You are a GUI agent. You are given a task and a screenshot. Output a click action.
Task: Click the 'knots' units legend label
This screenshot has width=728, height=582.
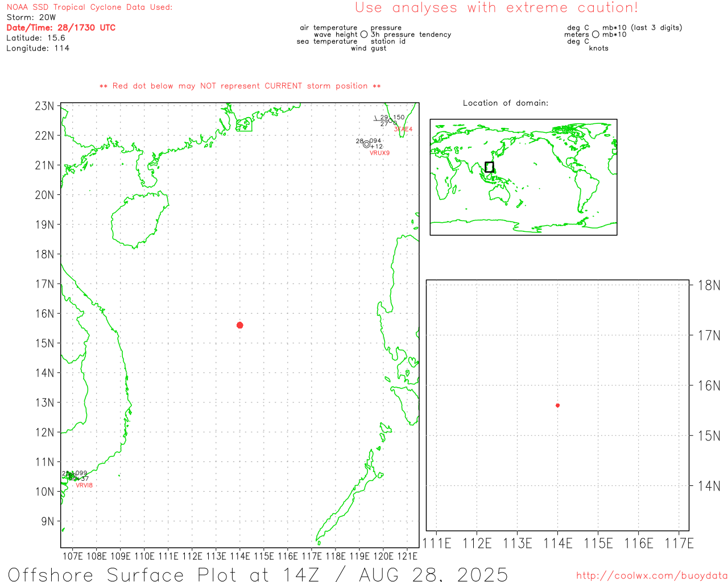(599, 48)
